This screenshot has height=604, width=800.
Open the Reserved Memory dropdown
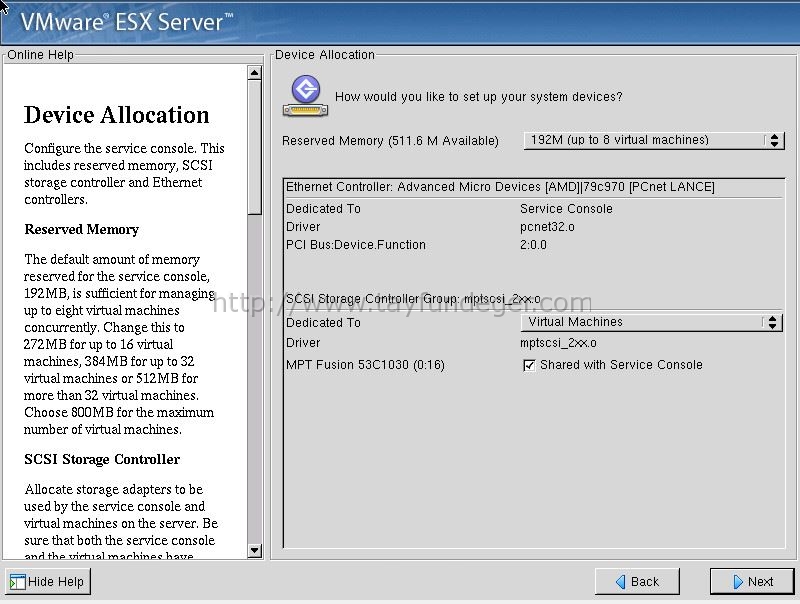654,140
